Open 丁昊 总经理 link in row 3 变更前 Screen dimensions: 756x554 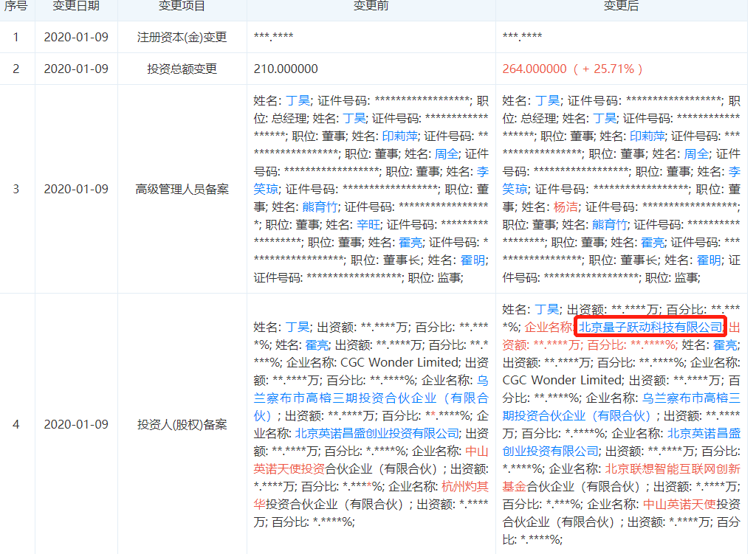[298, 100]
